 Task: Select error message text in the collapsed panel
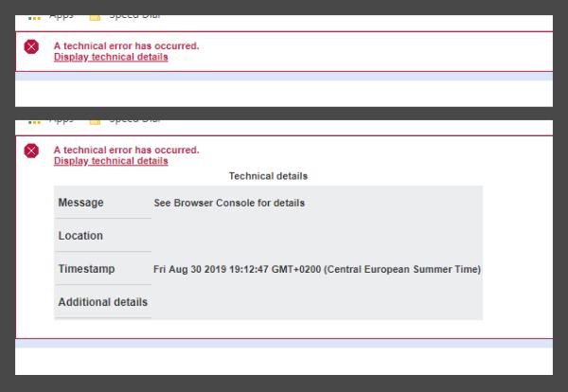127,46
